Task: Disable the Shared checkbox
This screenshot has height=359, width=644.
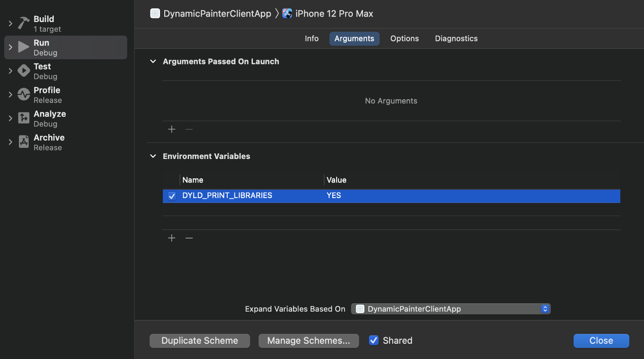Action: pyautogui.click(x=374, y=340)
